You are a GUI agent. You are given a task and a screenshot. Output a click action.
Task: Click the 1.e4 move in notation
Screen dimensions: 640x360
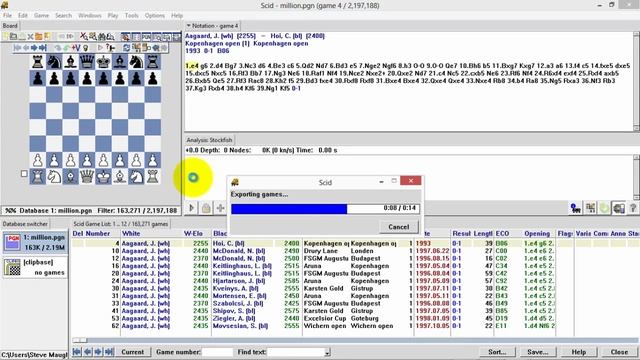pos(191,66)
